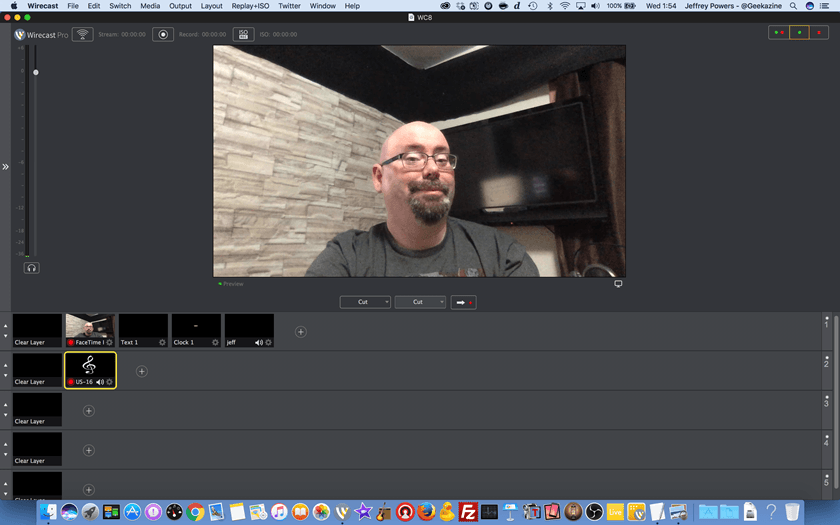The image size is (840, 525).
Task: Add a new shot to layer 1
Action: point(301,332)
